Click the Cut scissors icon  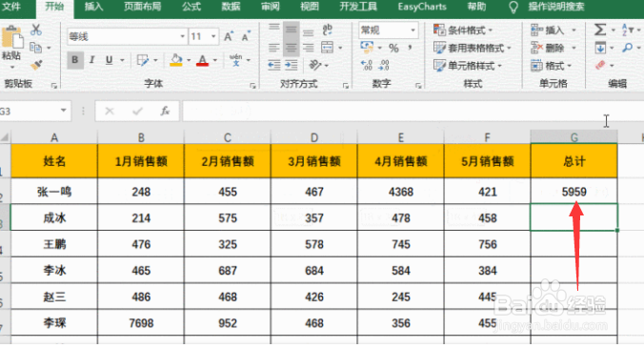(36, 30)
